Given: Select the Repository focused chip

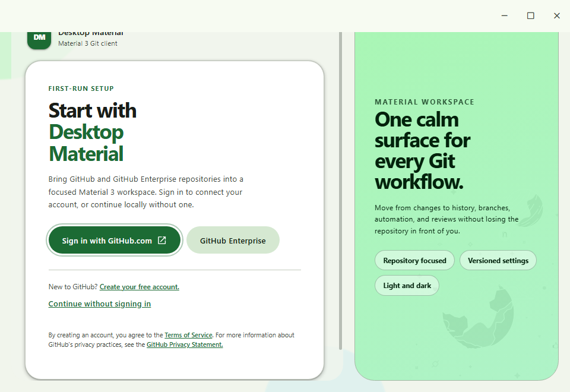Looking at the screenshot, I should coord(414,260).
